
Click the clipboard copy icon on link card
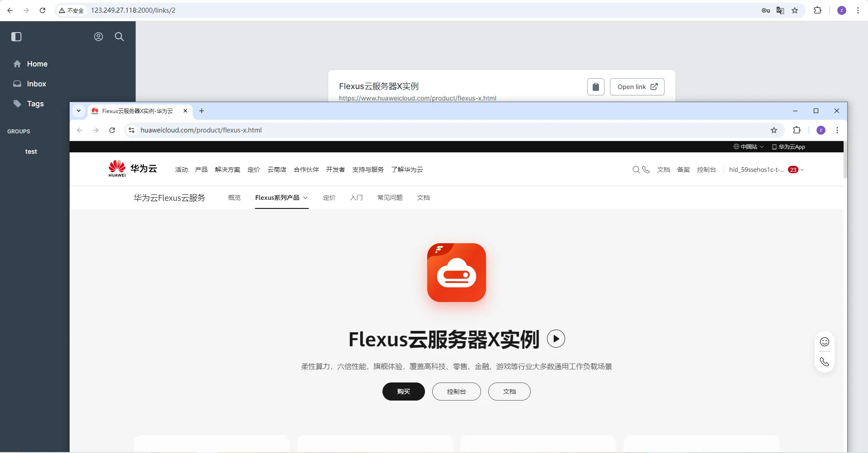(x=596, y=87)
